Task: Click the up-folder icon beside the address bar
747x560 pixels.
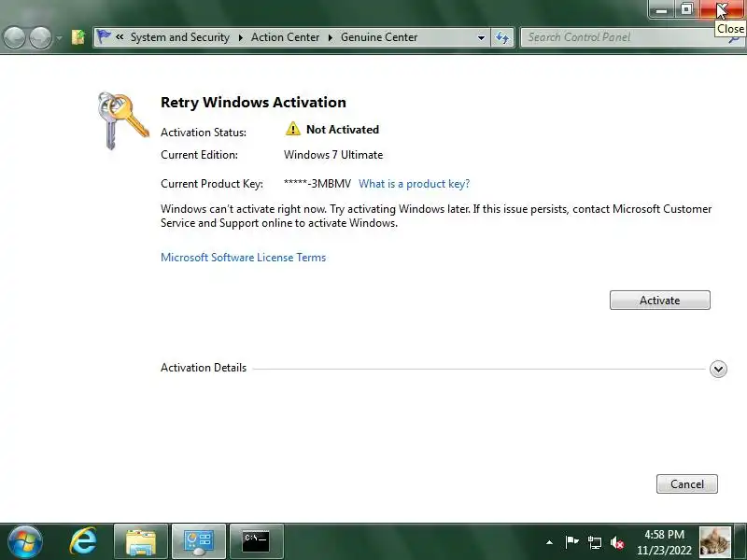Action: coord(78,37)
